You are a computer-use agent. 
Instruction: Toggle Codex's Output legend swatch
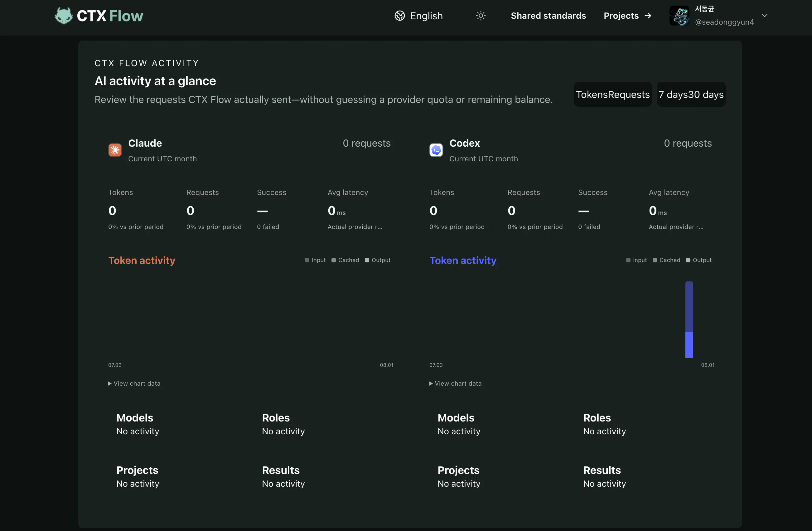[x=688, y=261]
